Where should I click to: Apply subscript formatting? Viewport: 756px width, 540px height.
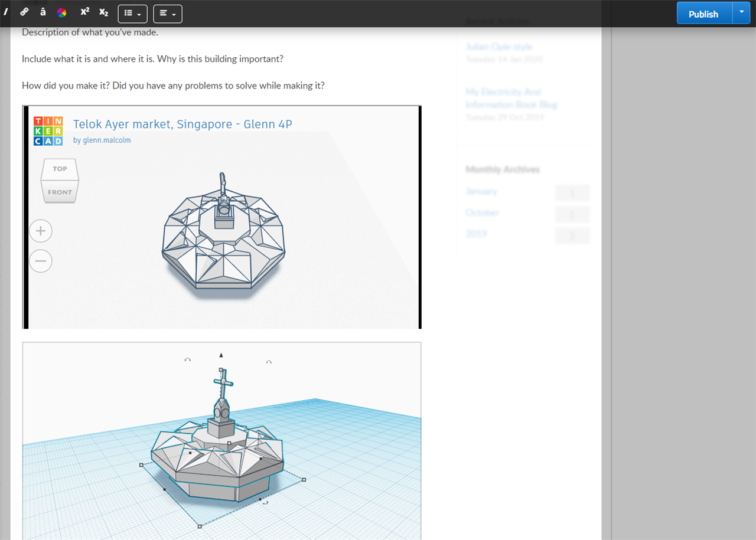103,12
